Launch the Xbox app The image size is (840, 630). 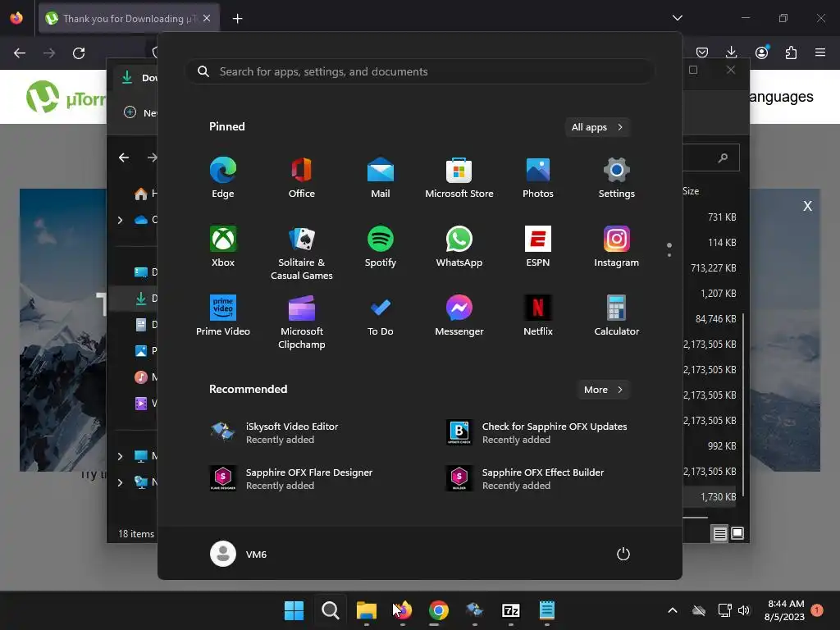[x=223, y=246]
